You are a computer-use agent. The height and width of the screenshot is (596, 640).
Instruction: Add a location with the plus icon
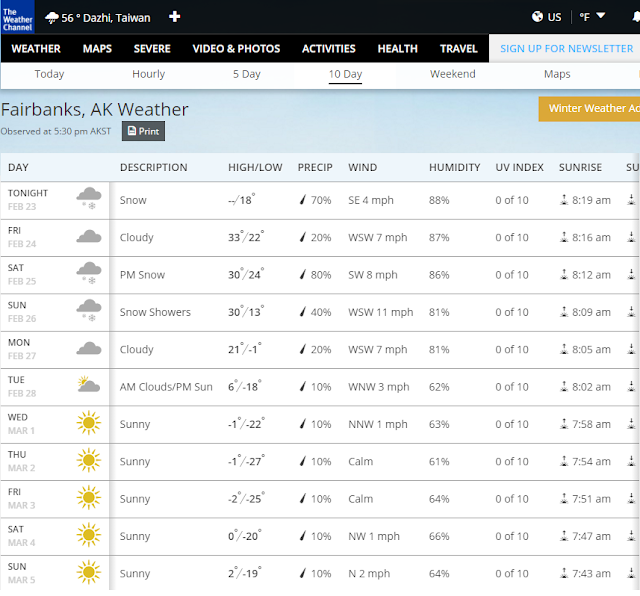(174, 17)
